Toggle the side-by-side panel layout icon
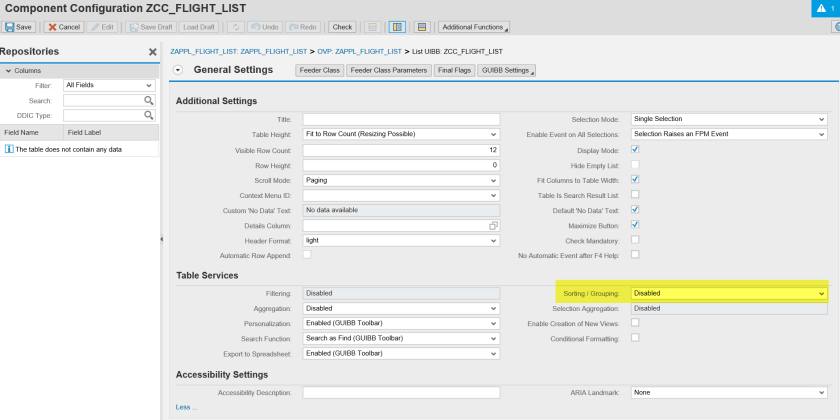The width and height of the screenshot is (840, 420). click(396, 27)
